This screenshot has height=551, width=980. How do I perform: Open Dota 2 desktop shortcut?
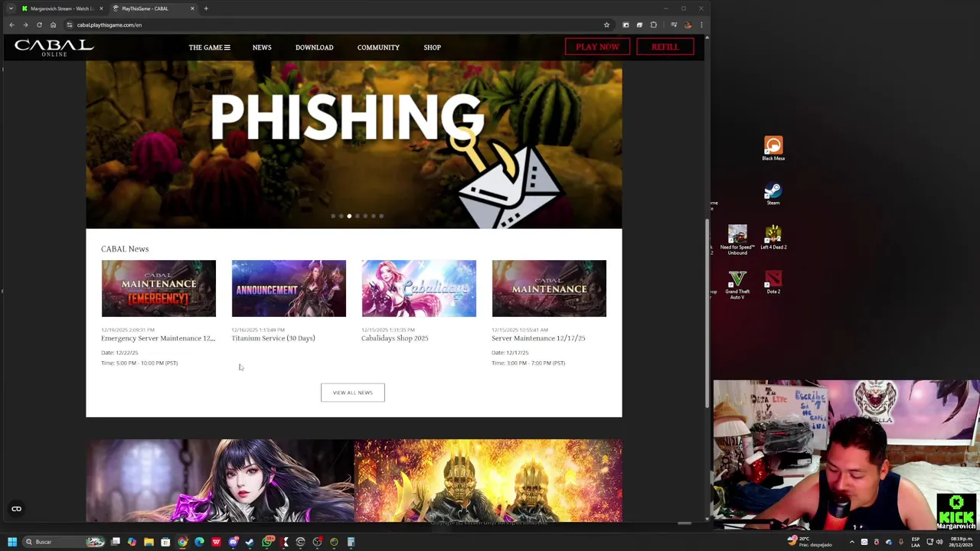(x=773, y=282)
